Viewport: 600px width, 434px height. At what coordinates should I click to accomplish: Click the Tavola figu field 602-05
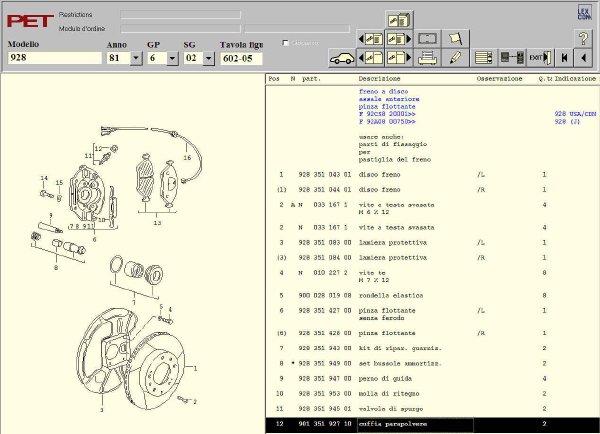click(x=241, y=59)
